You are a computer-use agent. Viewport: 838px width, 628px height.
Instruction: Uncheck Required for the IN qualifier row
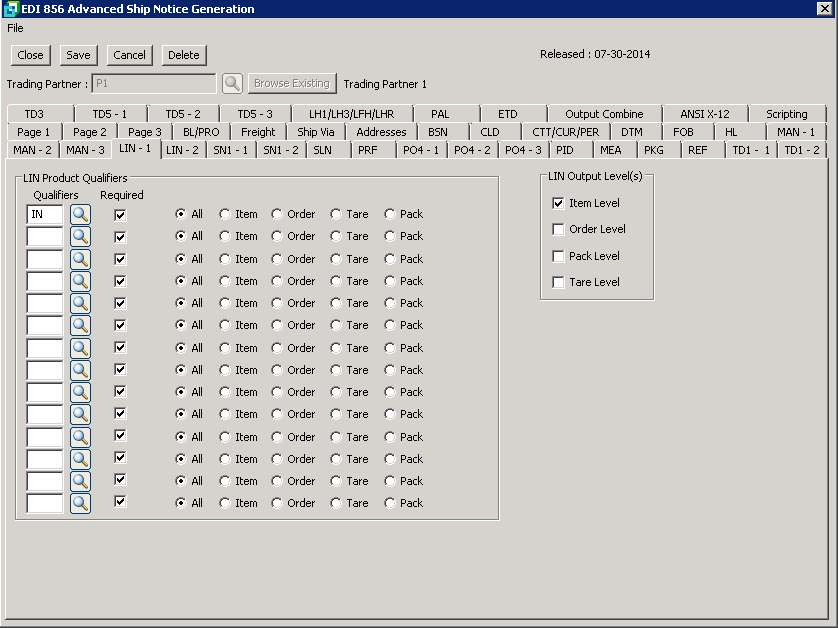(x=121, y=214)
